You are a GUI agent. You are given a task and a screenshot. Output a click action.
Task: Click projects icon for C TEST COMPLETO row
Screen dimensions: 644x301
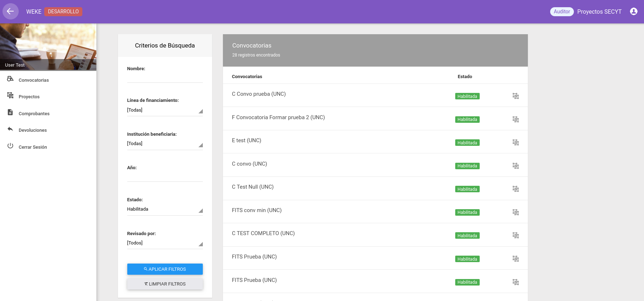point(515,235)
